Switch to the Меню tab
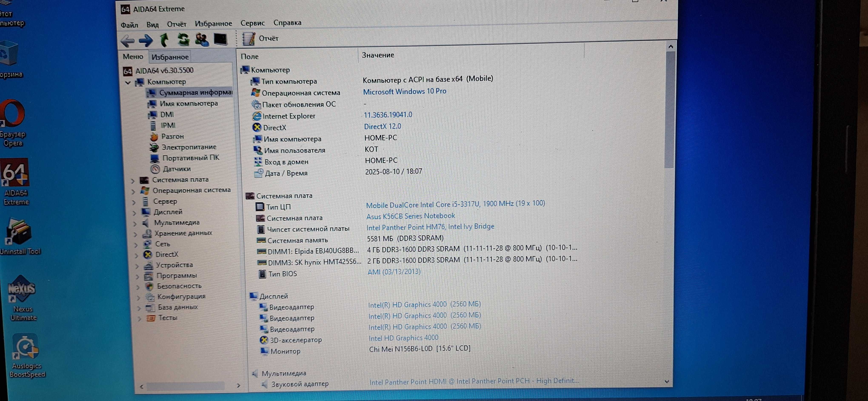The image size is (868, 401). [133, 57]
